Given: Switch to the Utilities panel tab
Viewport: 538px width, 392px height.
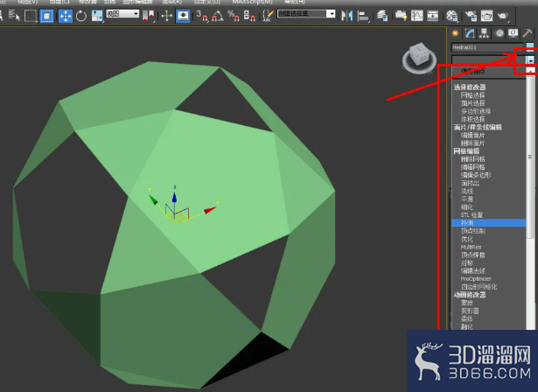Looking at the screenshot, I should (x=528, y=33).
